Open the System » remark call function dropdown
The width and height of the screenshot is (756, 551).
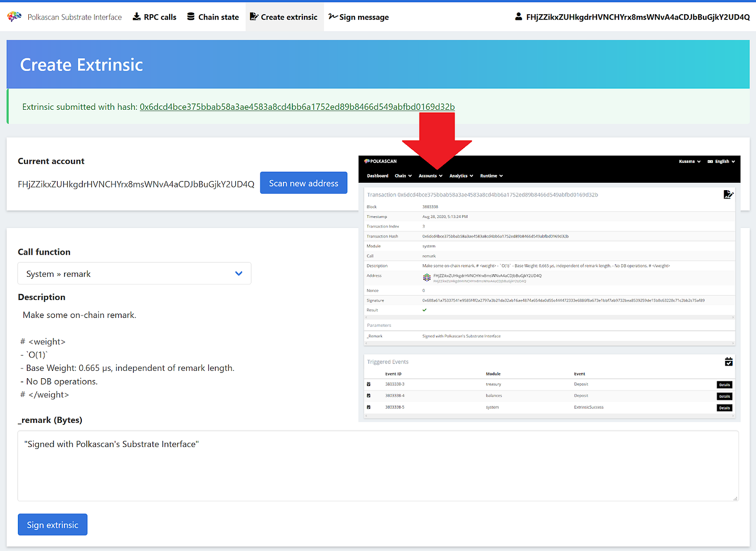click(134, 274)
